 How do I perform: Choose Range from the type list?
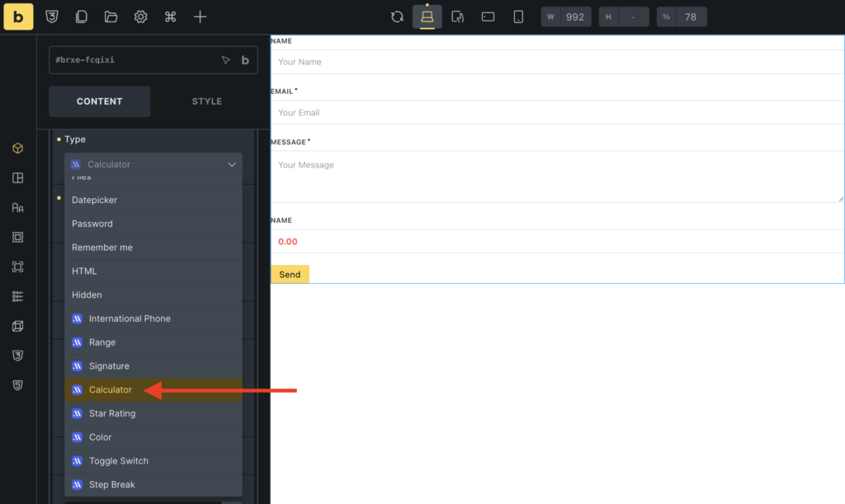[153, 342]
